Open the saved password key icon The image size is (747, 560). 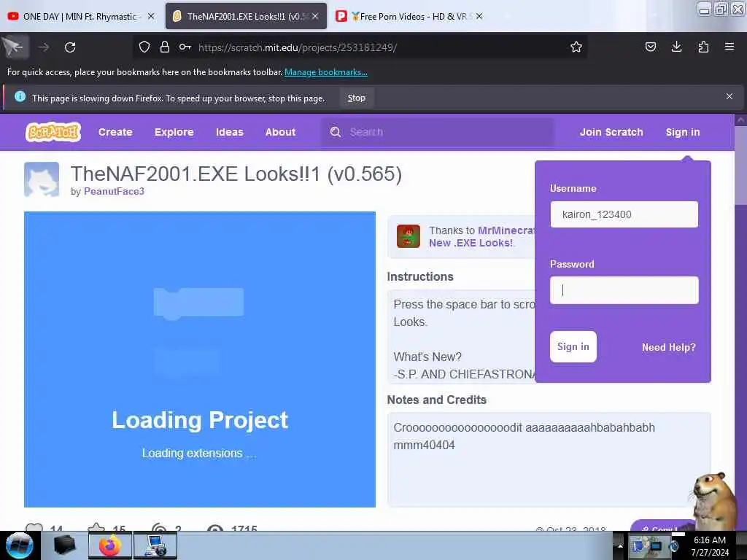(185, 47)
